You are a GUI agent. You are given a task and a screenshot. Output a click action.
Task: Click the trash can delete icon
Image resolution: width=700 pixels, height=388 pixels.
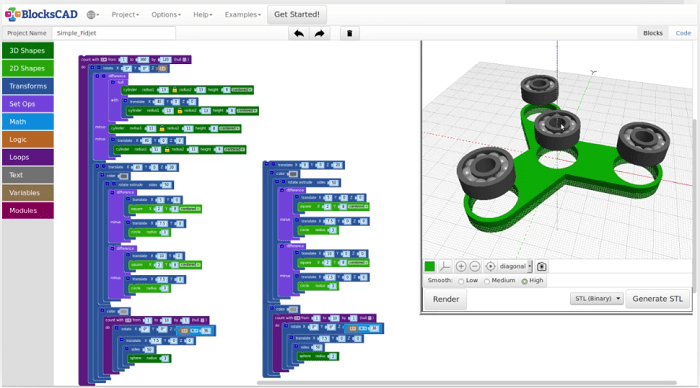350,33
